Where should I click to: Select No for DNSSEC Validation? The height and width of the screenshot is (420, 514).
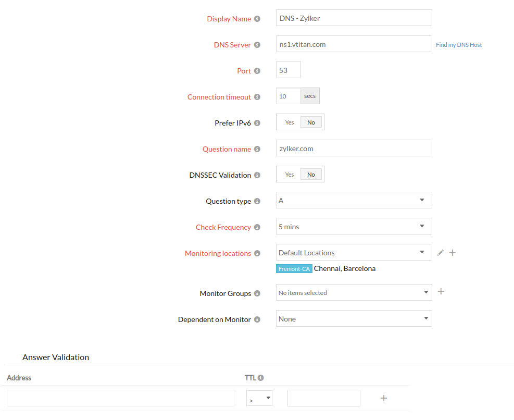(x=311, y=175)
